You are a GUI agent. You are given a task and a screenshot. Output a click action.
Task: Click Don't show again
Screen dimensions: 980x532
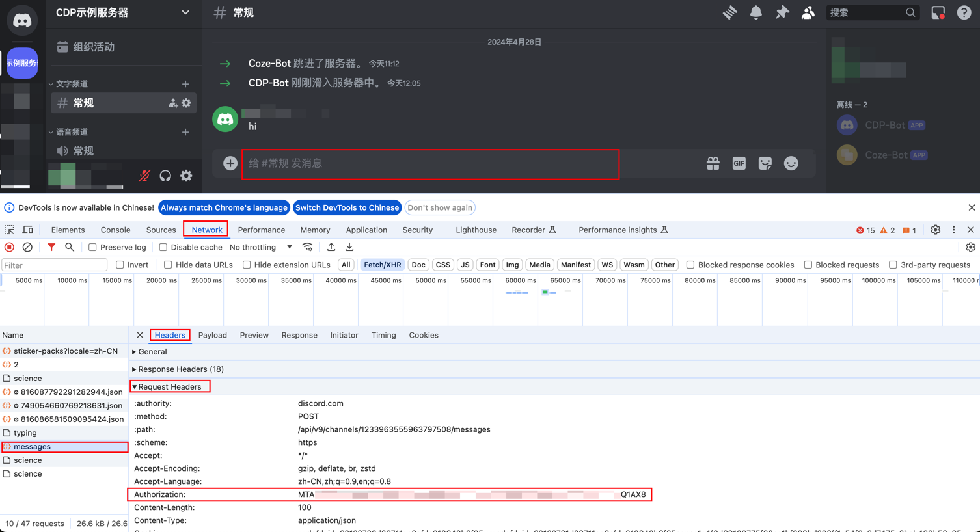click(x=440, y=207)
